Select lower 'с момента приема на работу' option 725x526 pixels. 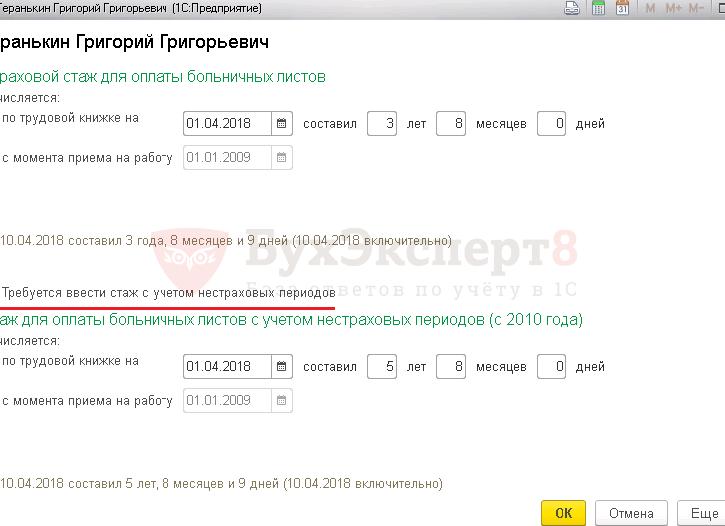(x=86, y=400)
